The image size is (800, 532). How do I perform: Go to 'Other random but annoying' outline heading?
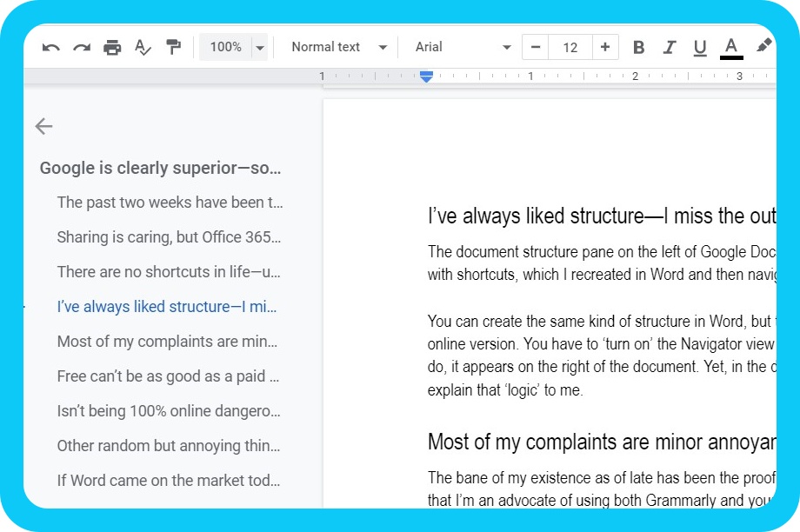[169, 446]
